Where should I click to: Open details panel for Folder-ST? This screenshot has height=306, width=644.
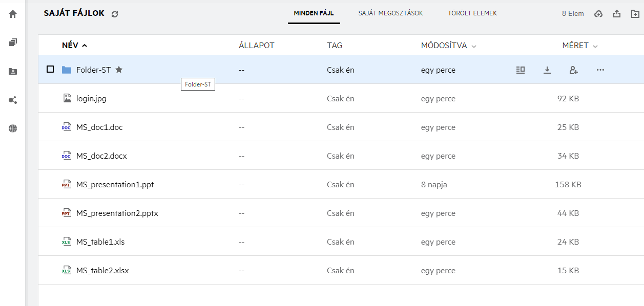click(x=521, y=70)
